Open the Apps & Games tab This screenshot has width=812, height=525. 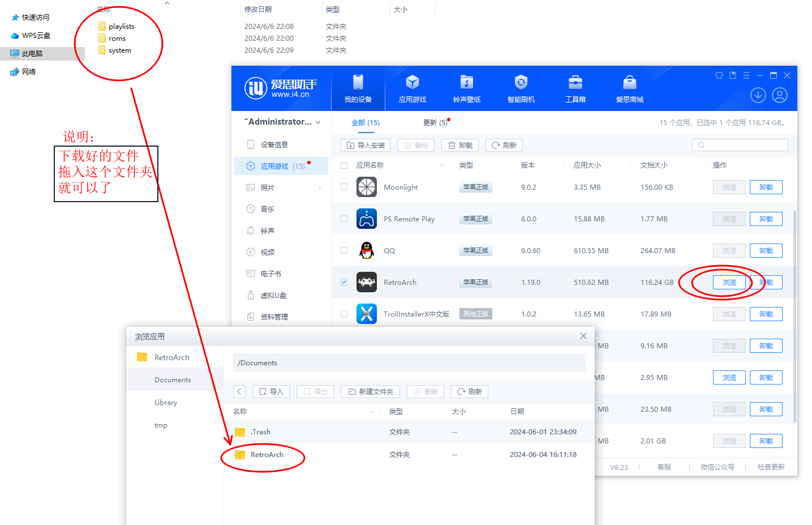click(413, 88)
